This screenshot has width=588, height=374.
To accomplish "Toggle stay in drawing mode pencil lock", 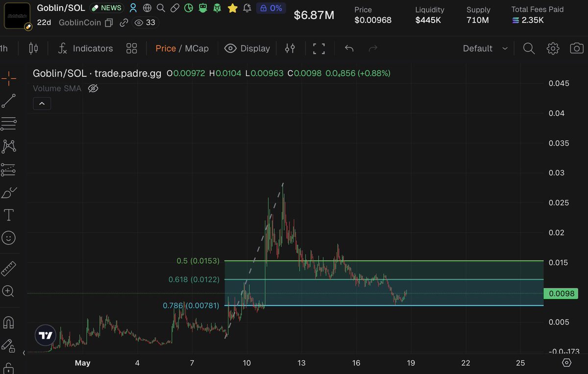I will [7, 345].
